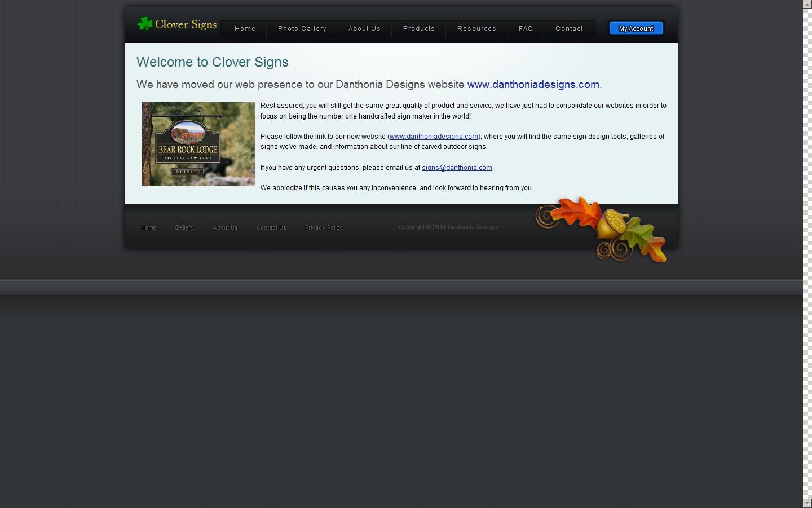Click the paragraph starting 'We apologize if this causes'
The image size is (812, 508).
(x=397, y=188)
